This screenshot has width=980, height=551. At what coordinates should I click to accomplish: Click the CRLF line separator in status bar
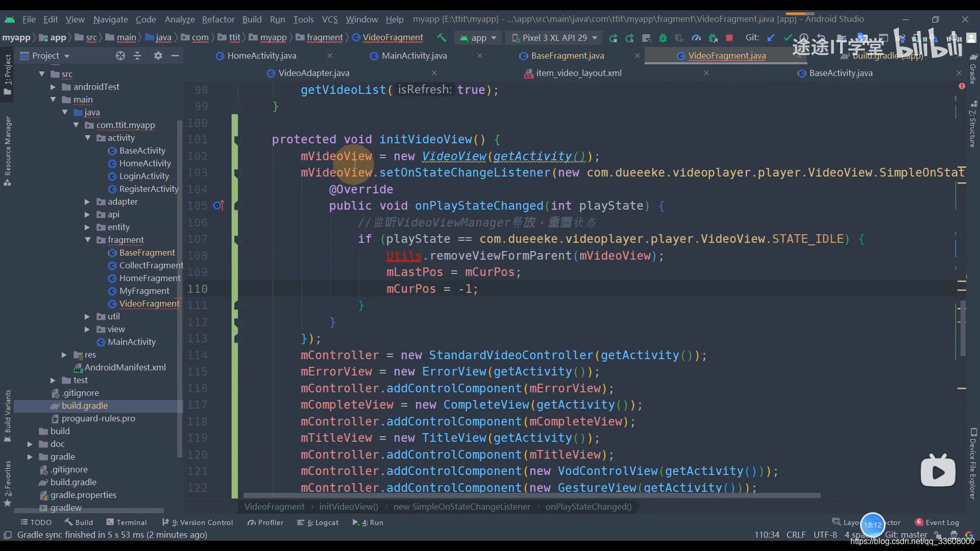click(x=796, y=535)
